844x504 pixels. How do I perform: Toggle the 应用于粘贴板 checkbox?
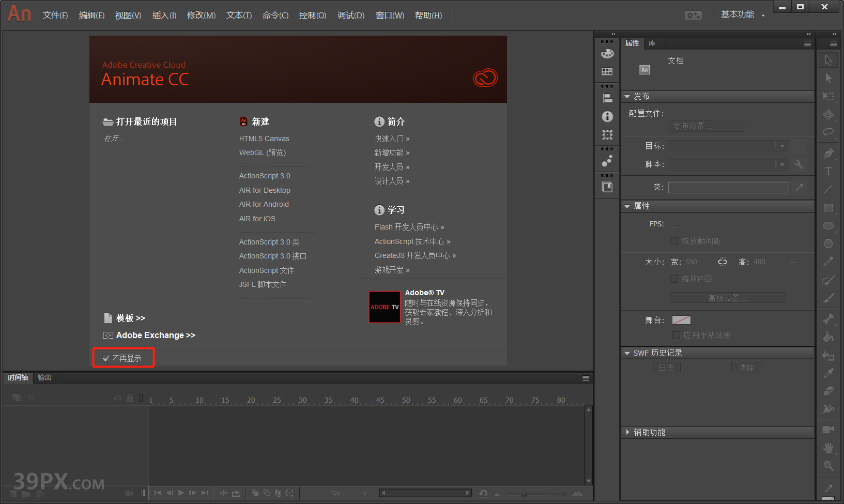coord(676,335)
